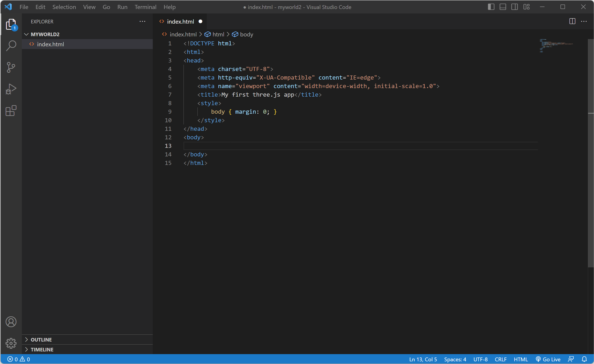
Task: Open Run and Debug view
Action: click(11, 89)
